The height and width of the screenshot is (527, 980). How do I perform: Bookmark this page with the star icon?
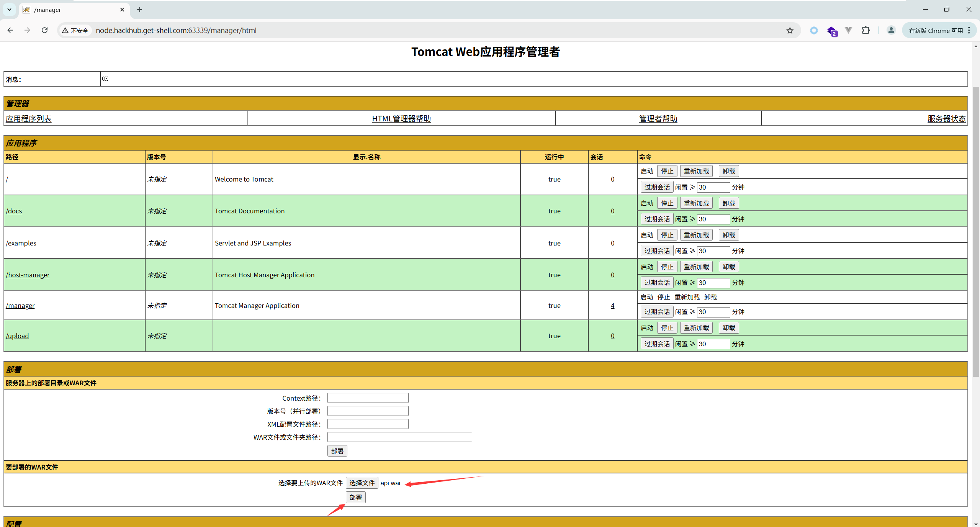click(x=789, y=30)
